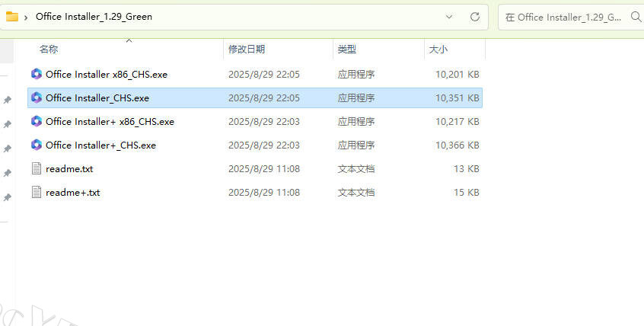The width and height of the screenshot is (644, 326).
Task: Click the 13 KB size cell
Action: [467, 169]
